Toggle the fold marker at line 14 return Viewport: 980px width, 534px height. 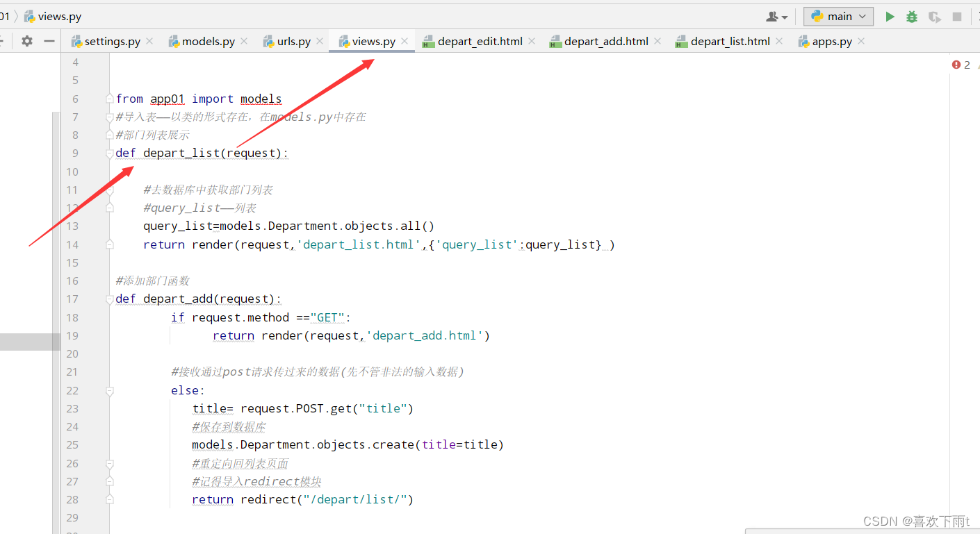point(109,244)
